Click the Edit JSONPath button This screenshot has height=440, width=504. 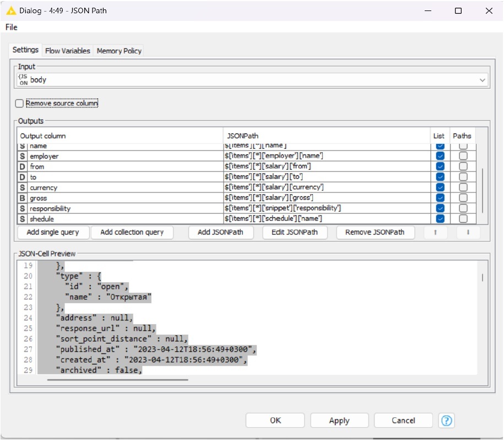(x=295, y=232)
